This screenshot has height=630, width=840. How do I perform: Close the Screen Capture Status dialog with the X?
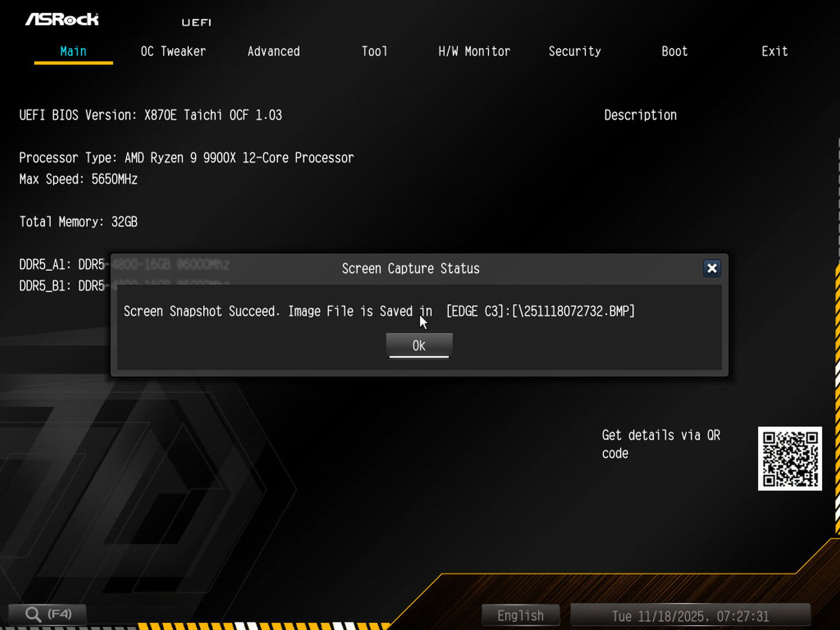[712, 269]
